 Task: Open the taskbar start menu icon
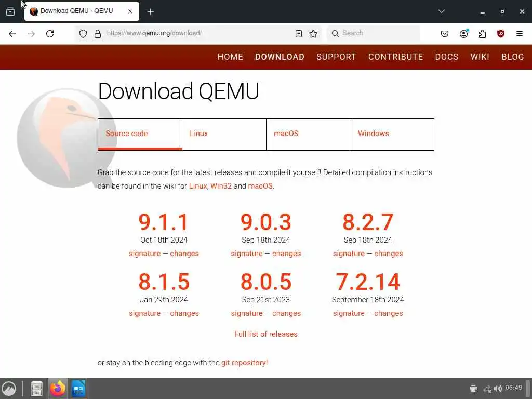coord(9,389)
